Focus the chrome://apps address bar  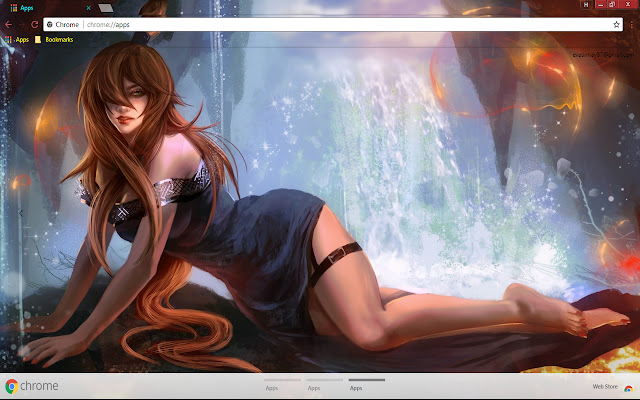tap(333, 24)
